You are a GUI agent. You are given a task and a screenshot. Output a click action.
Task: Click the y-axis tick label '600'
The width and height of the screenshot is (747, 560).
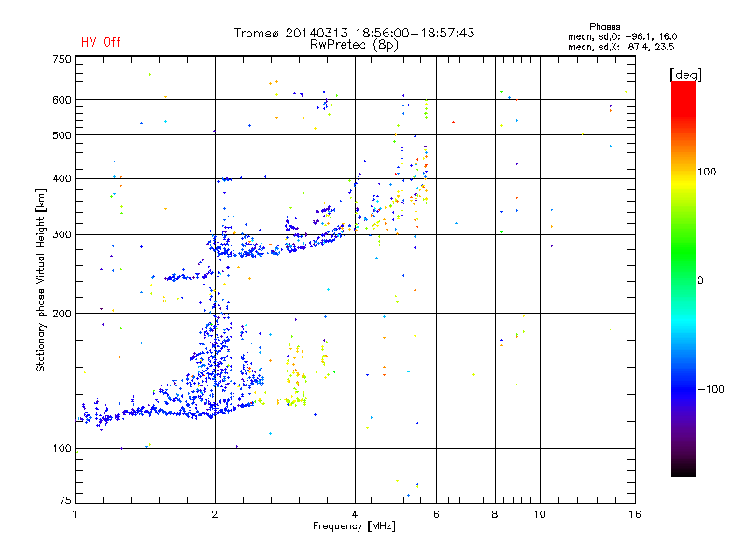point(62,100)
